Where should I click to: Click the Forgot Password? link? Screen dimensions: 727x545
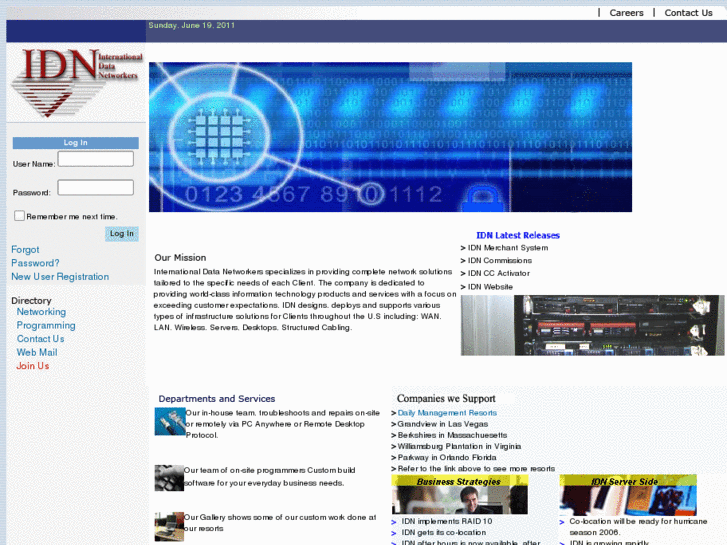pyautogui.click(x=35, y=257)
